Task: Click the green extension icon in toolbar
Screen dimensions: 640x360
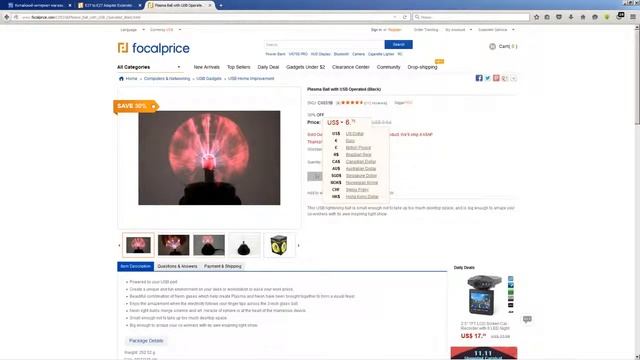Action: point(607,17)
